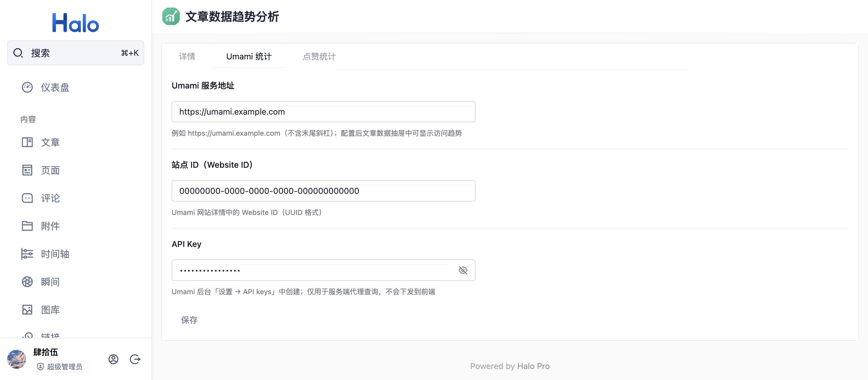Image resolution: width=868 pixels, height=380 pixels.
Task: Click the API Key password field
Action: coord(311,270)
